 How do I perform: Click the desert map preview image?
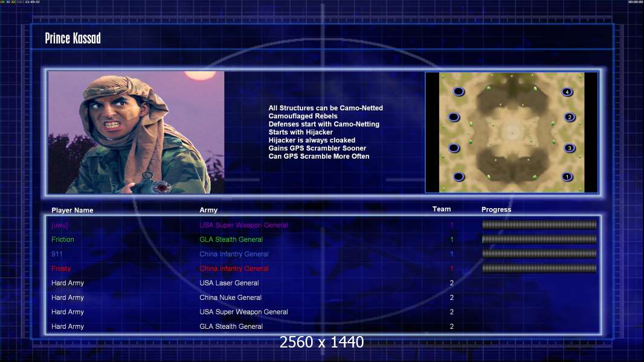click(x=511, y=132)
